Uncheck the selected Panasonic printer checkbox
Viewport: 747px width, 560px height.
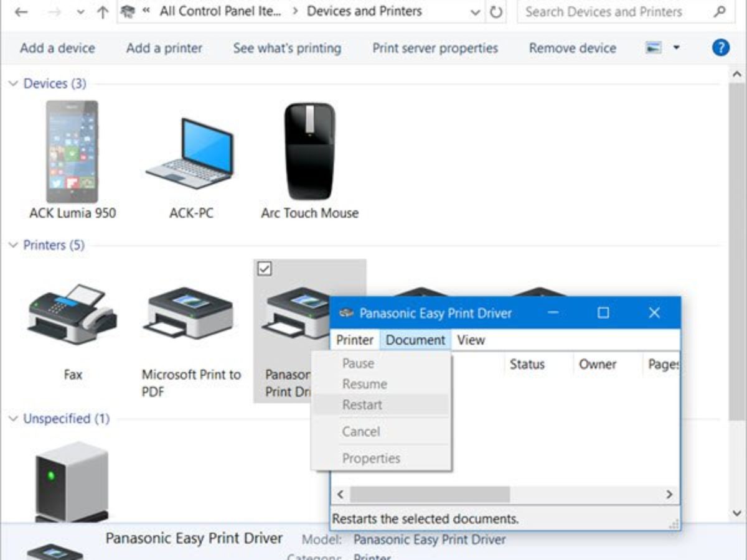point(265,269)
